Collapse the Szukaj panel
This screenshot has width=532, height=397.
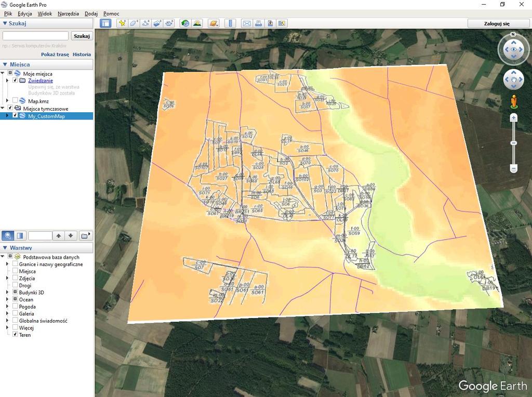pyautogui.click(x=5, y=23)
